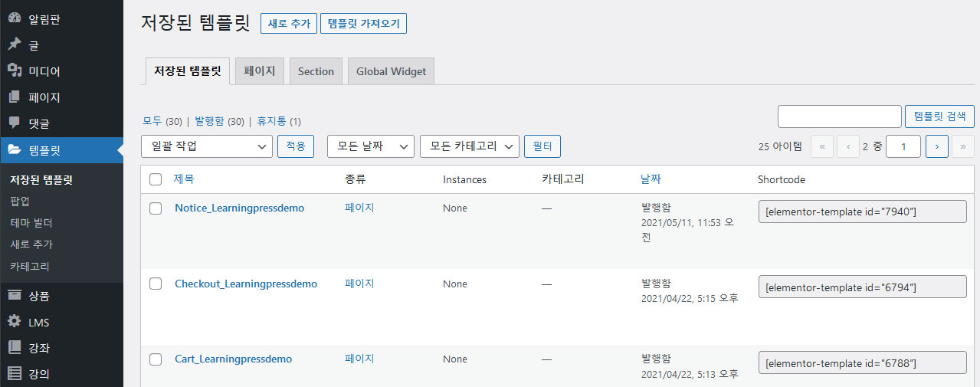Click the Comments speech bubble icon
Screen dimensions: 980x387
pos(15,123)
